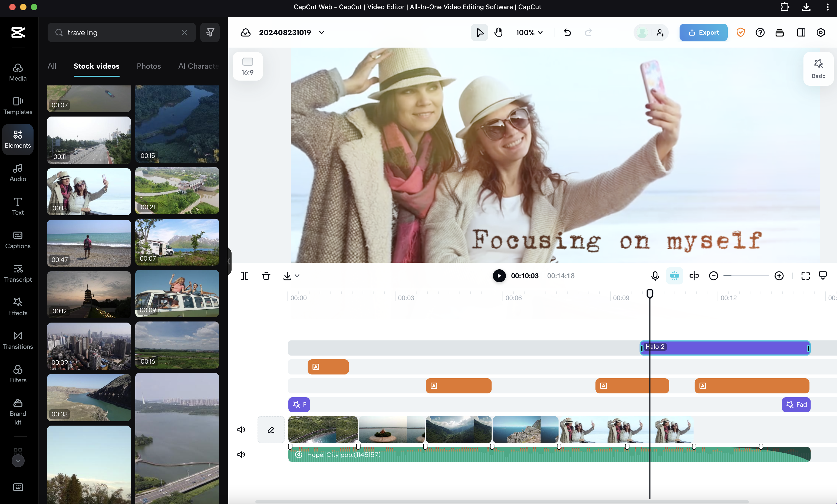This screenshot has height=504, width=837.
Task: Expand the download options arrow in timeline toolbar
Action: click(x=297, y=276)
